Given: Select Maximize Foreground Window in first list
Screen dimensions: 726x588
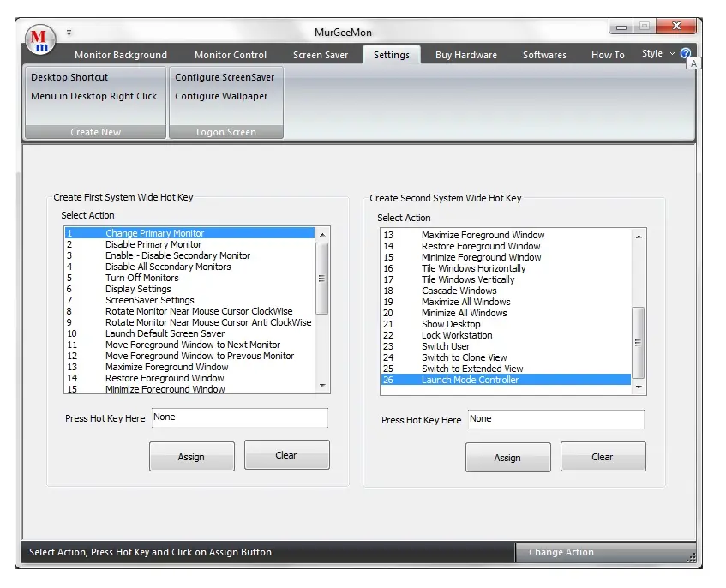Looking at the screenshot, I should (x=189, y=367).
